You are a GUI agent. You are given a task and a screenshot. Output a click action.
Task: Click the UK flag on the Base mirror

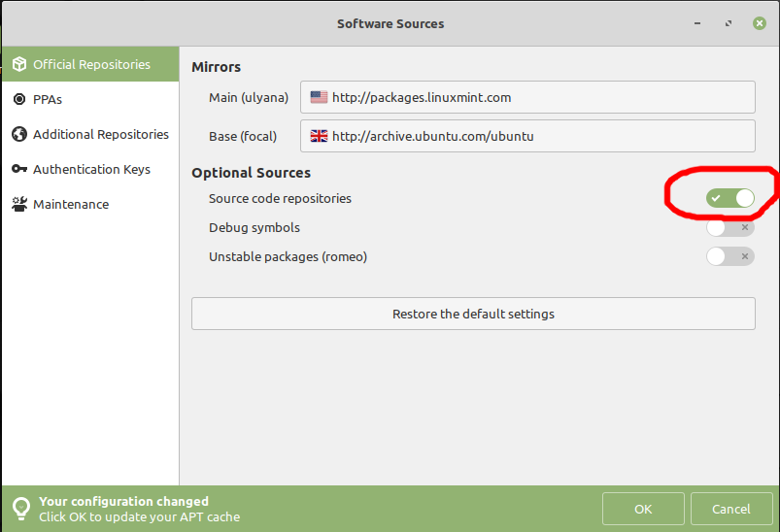point(319,136)
